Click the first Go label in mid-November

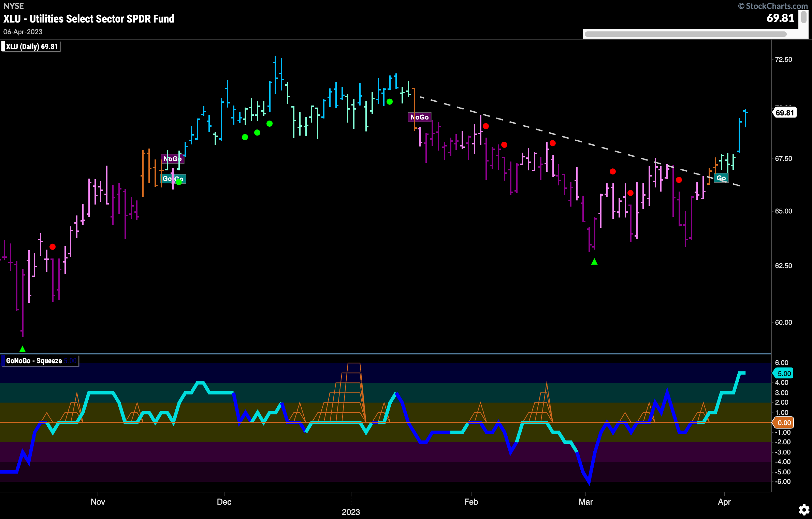coord(167,179)
